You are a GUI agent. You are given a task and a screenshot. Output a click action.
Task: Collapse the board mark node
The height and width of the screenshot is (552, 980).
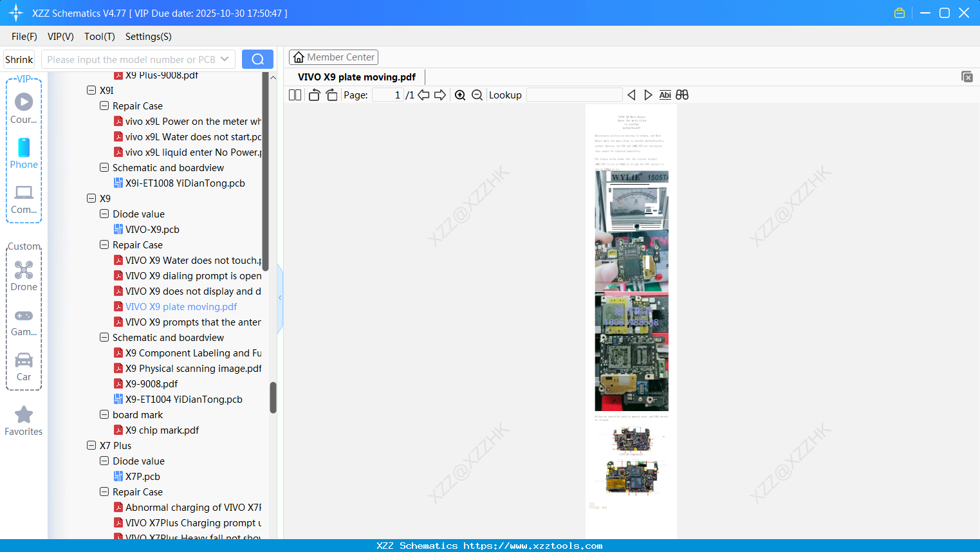[104, 414]
